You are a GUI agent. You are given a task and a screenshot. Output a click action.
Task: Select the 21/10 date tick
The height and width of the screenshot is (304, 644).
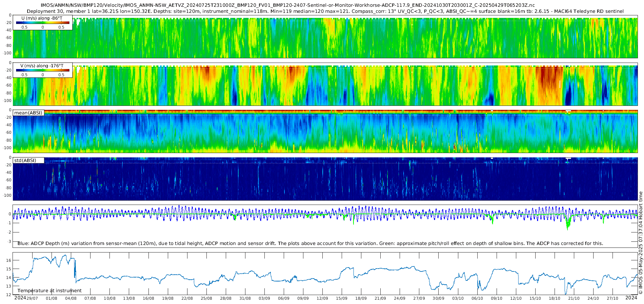point(574,298)
